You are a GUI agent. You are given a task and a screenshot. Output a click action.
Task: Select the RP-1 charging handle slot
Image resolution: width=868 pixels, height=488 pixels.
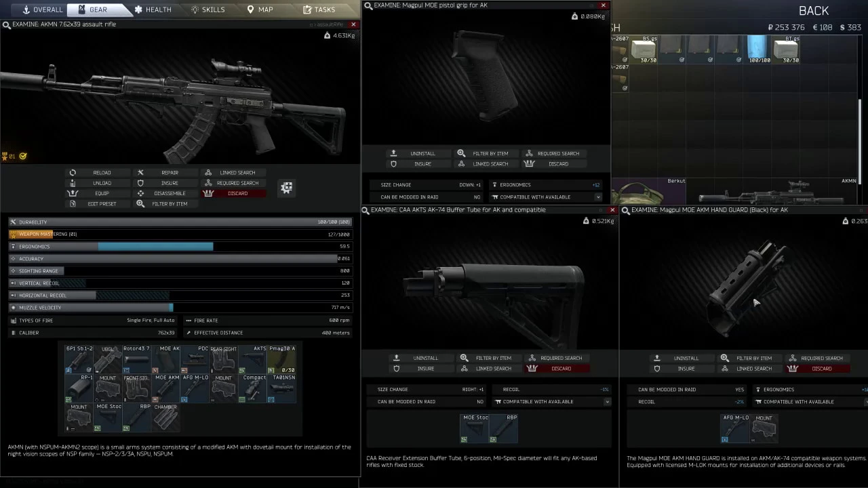tap(79, 388)
